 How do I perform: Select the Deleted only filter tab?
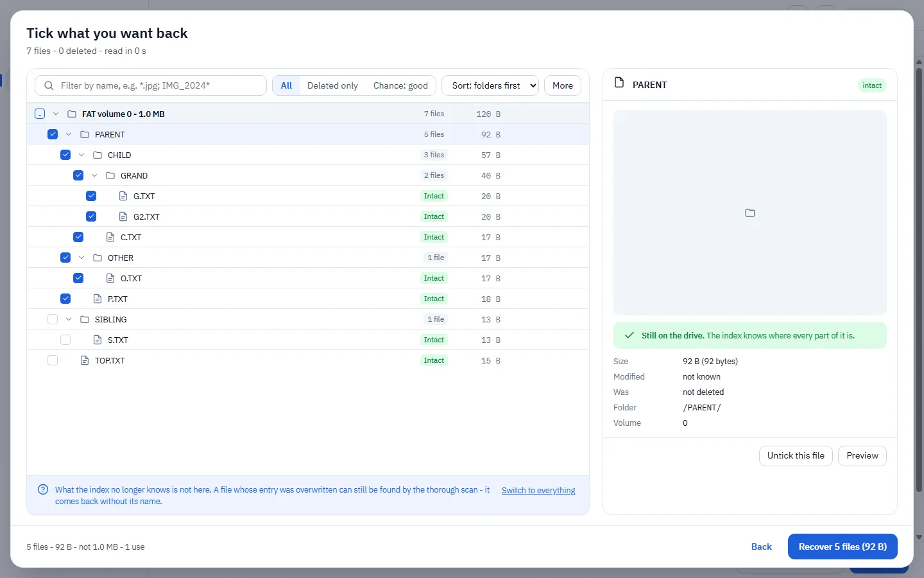coord(332,85)
